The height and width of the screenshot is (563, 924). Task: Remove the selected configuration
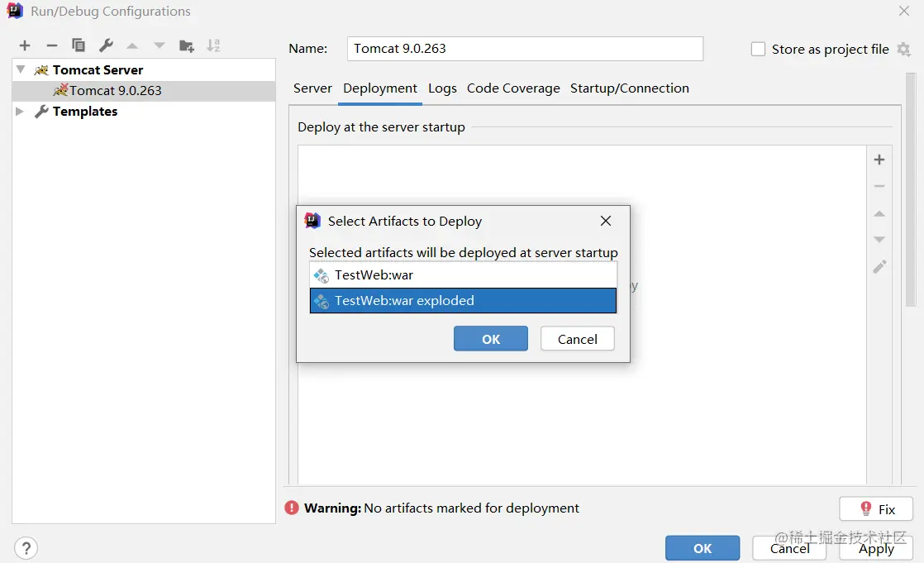tap(51, 45)
